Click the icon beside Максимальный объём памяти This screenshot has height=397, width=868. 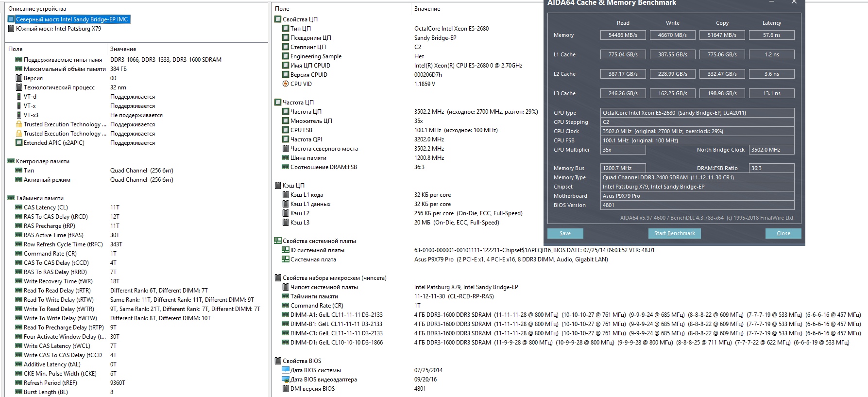[x=19, y=69]
